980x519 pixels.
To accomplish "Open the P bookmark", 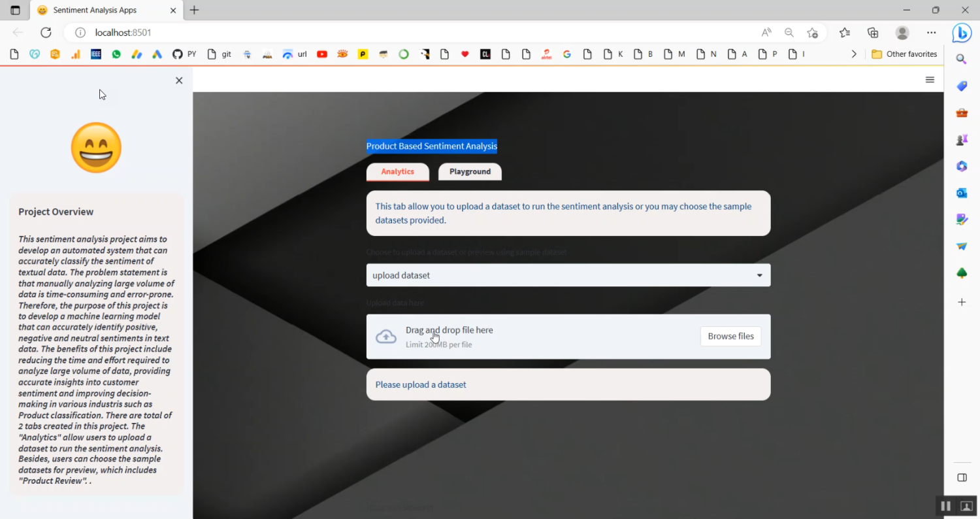I will coord(768,54).
